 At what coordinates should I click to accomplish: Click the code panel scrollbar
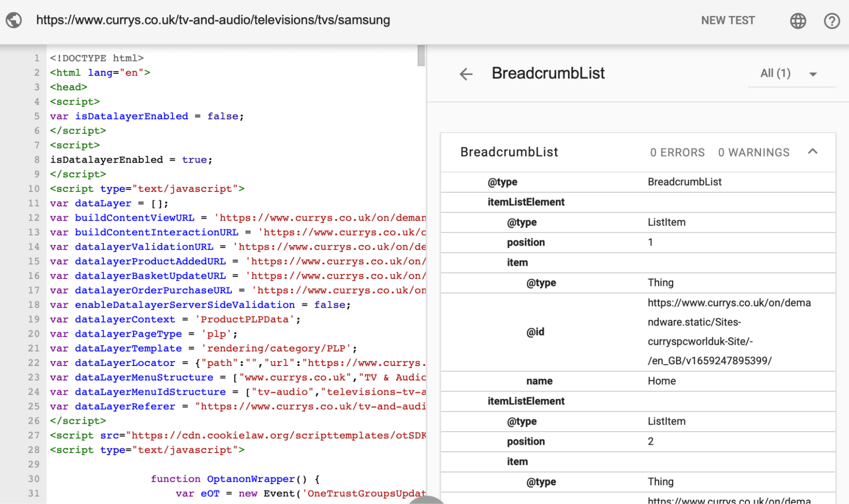pyautogui.click(x=422, y=55)
